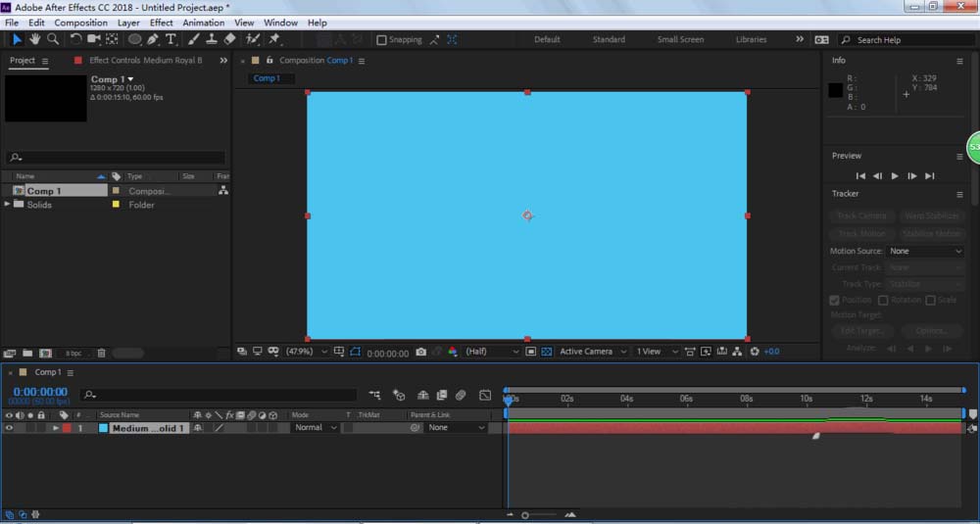Select the Puppet Pin tool
Viewport: 980px width, 524px height.
[x=273, y=39]
